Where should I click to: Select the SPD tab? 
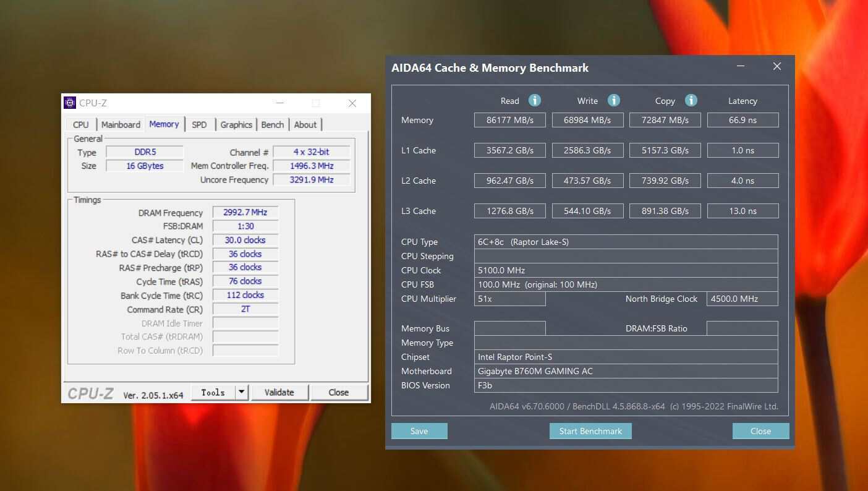point(199,124)
